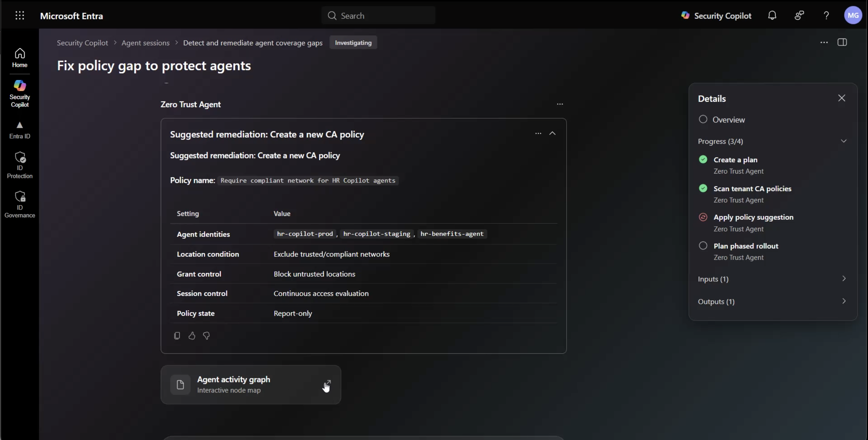Viewport: 868px width, 440px height.
Task: Expand the Inputs (1) section
Action: [x=772, y=279]
